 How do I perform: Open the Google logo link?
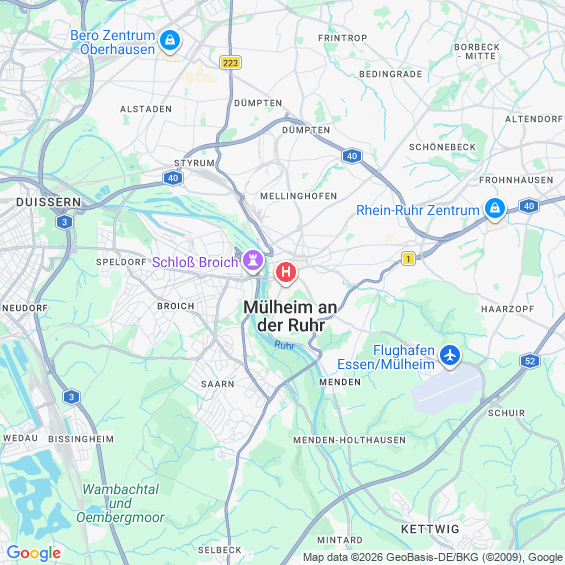pyautogui.click(x=34, y=553)
